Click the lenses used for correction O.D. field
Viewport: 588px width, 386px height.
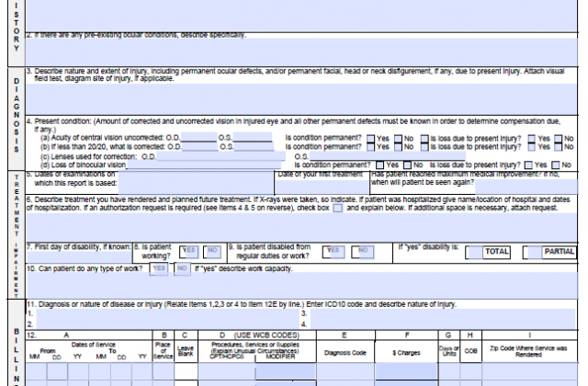(220, 156)
